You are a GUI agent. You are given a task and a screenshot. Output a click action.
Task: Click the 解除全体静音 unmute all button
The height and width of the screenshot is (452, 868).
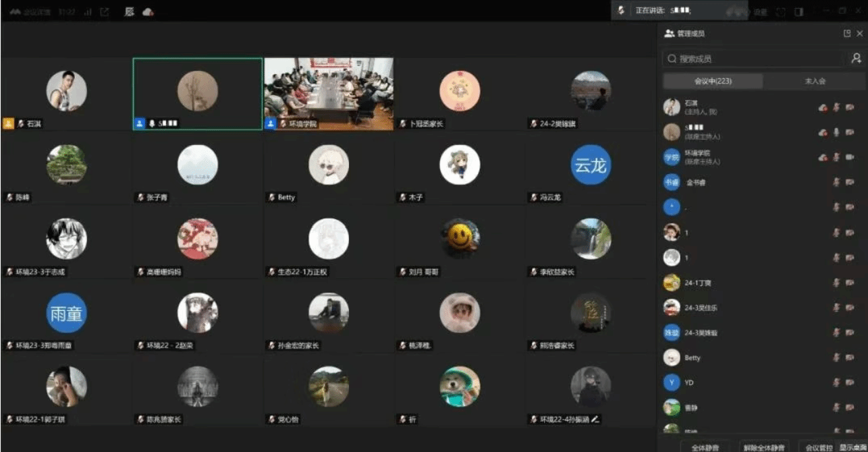coord(764,447)
